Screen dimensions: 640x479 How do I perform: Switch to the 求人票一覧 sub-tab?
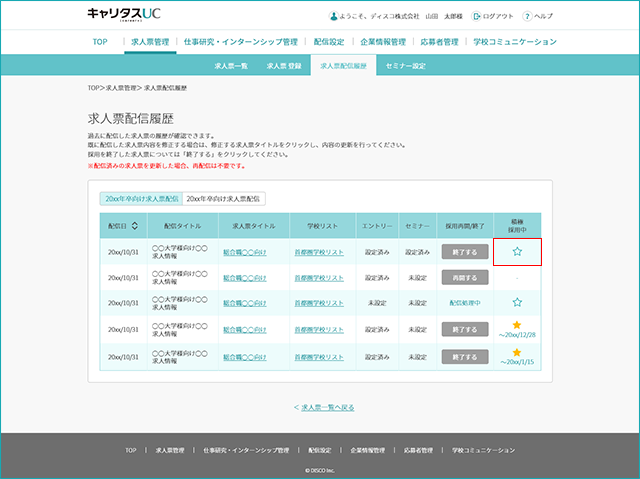coord(231,66)
